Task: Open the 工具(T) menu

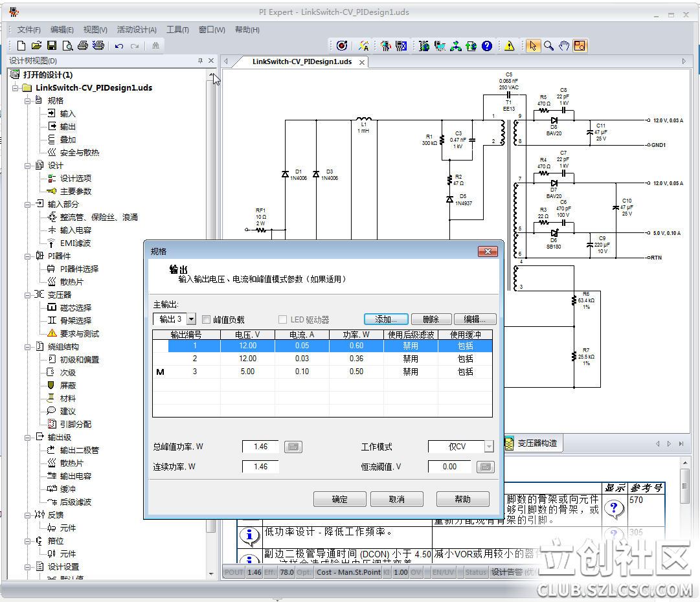Action: [177, 30]
